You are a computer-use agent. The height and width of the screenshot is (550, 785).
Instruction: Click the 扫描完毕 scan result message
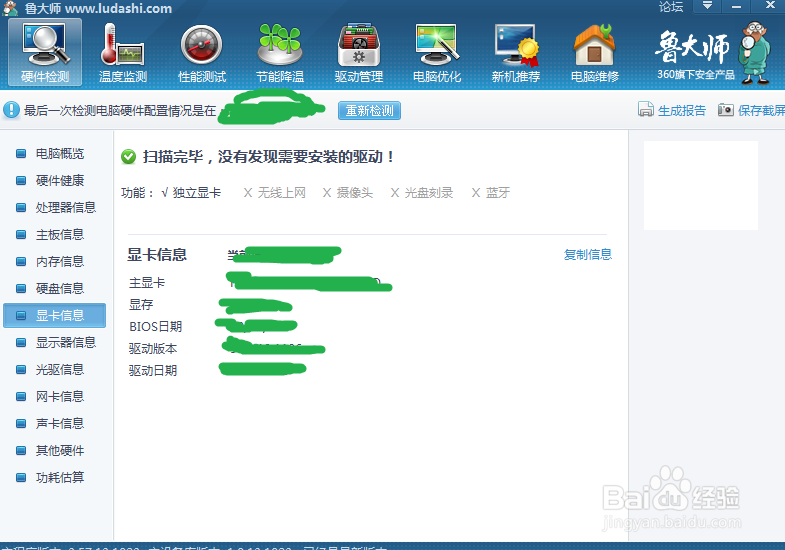[268, 157]
